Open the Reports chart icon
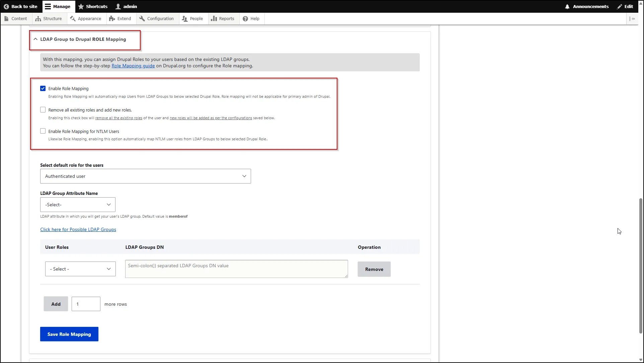Screen dimensions: 644x363 point(214,18)
